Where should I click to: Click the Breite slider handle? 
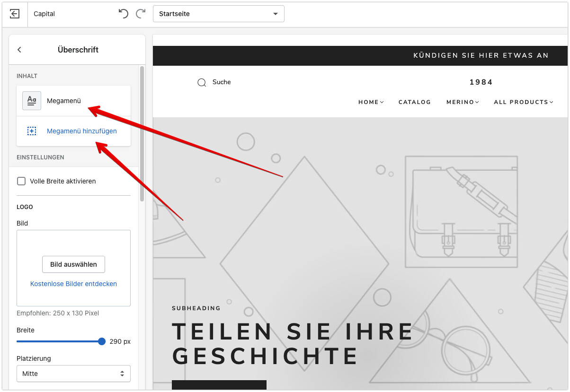(x=102, y=341)
